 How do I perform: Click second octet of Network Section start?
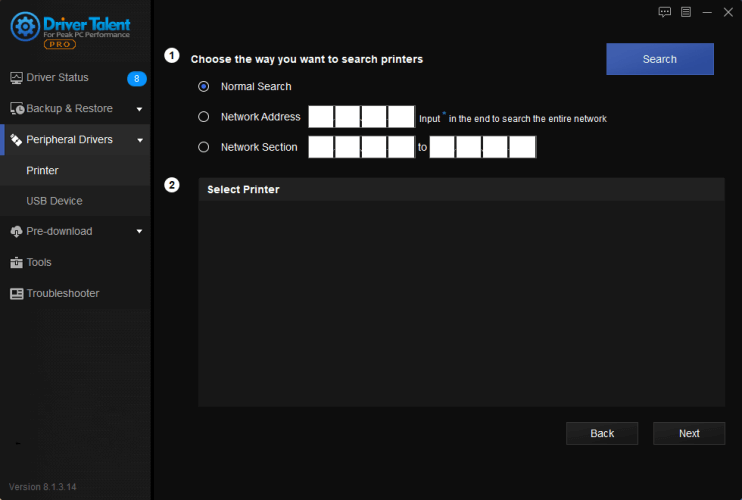coord(347,147)
